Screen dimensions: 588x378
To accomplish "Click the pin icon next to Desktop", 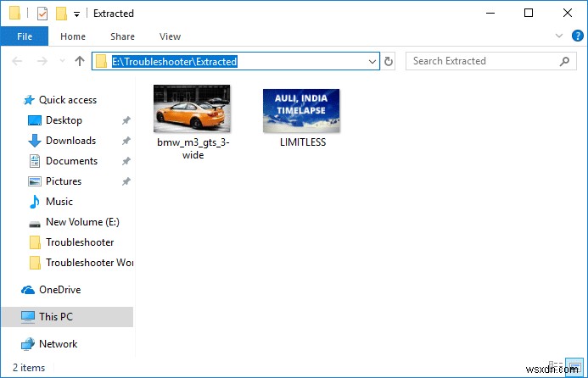I will [x=126, y=120].
